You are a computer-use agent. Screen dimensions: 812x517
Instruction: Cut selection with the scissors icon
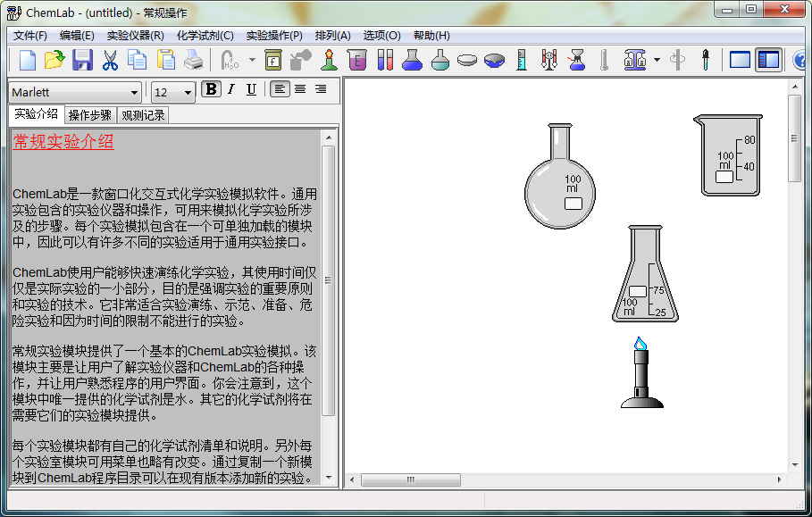[x=110, y=60]
